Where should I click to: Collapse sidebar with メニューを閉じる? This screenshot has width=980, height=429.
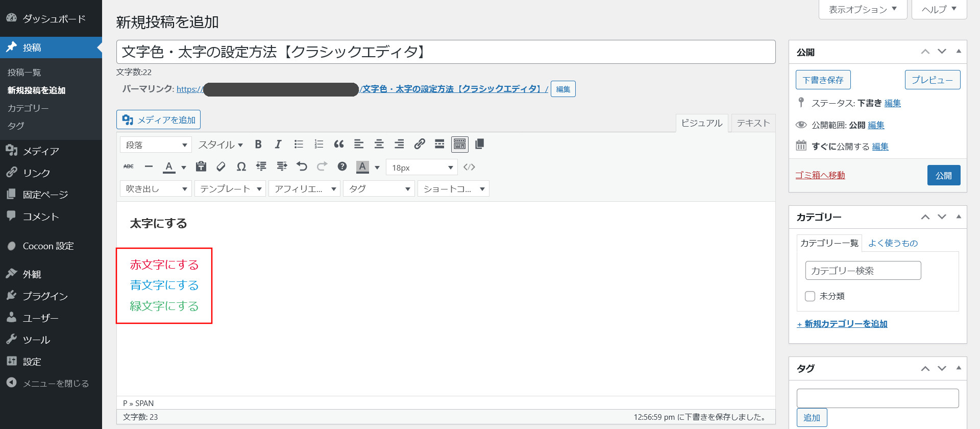point(51,384)
